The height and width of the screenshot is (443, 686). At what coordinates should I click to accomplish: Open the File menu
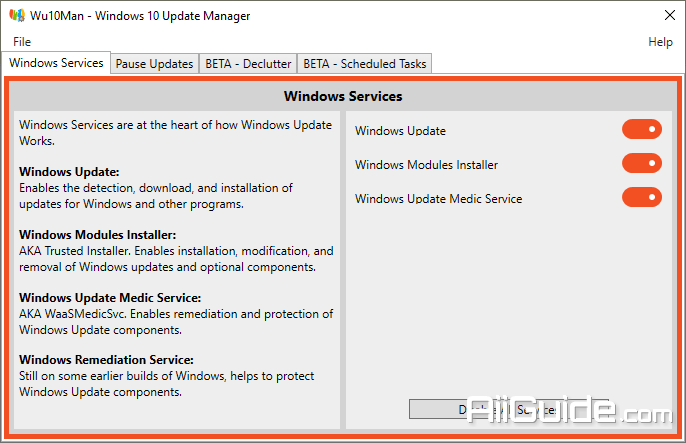tap(22, 42)
